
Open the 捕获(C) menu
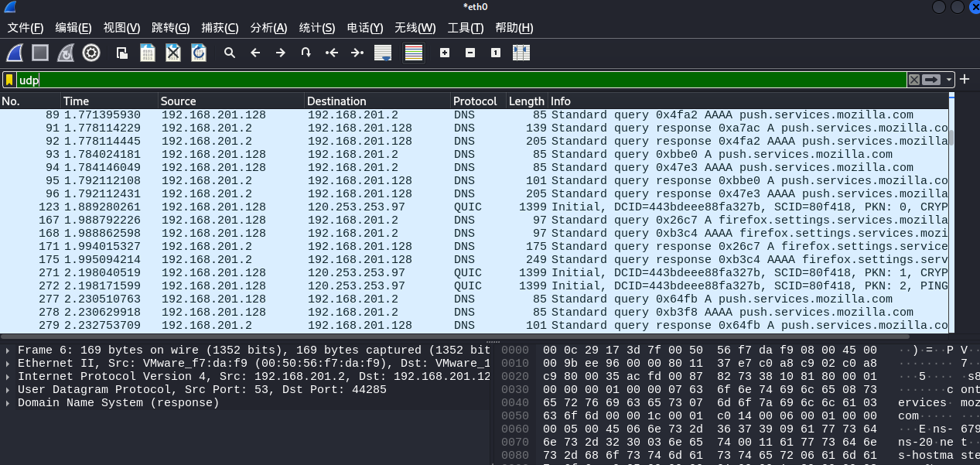[x=220, y=28]
